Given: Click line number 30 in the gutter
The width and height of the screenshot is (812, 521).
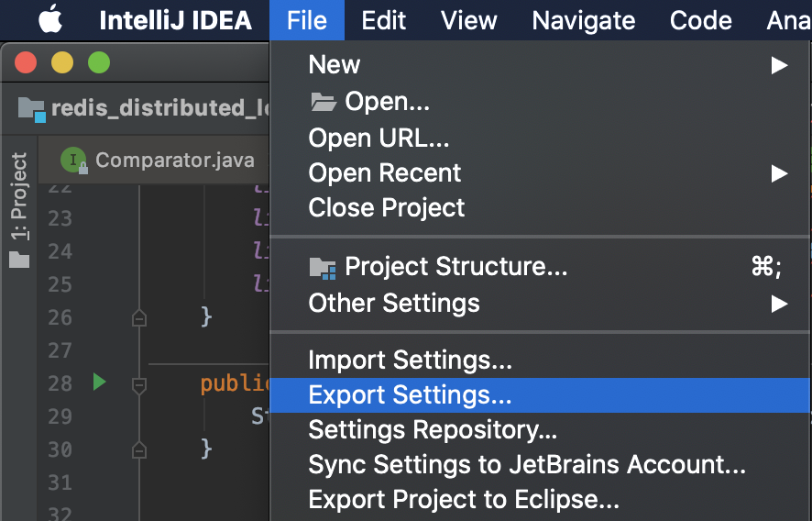Looking at the screenshot, I should pos(60,449).
